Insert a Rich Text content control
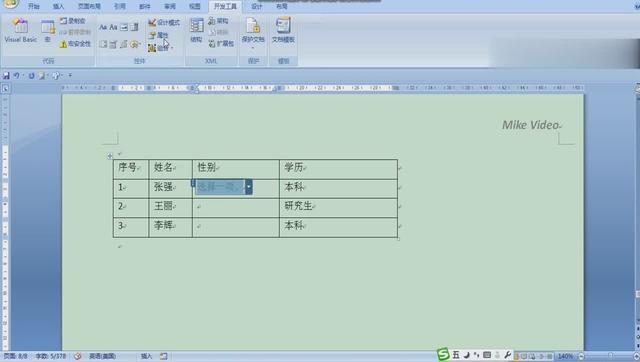Image resolution: width=640 pixels, height=362 pixels. click(x=103, y=27)
